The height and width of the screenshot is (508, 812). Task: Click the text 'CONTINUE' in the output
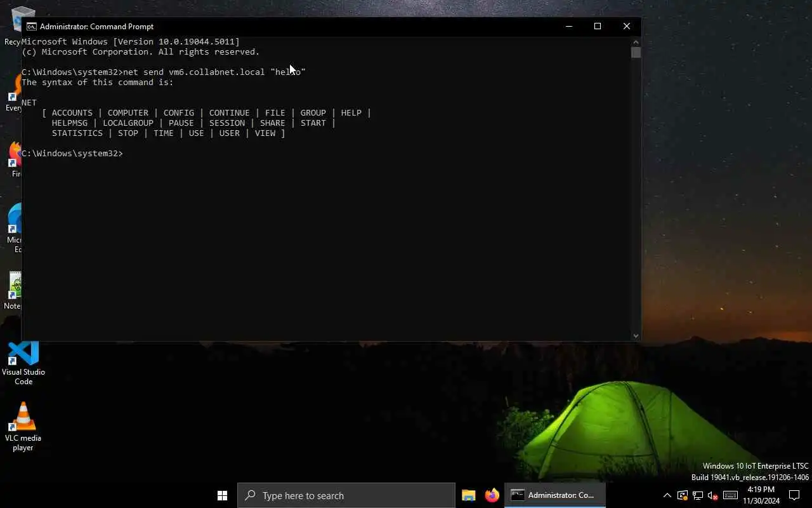pyautogui.click(x=230, y=112)
